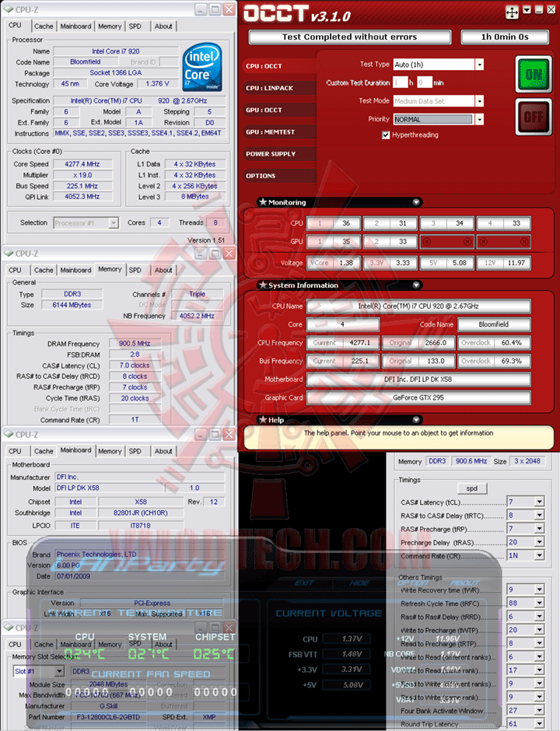Open the OCCT title bar down-arrow menu

(527, 10)
